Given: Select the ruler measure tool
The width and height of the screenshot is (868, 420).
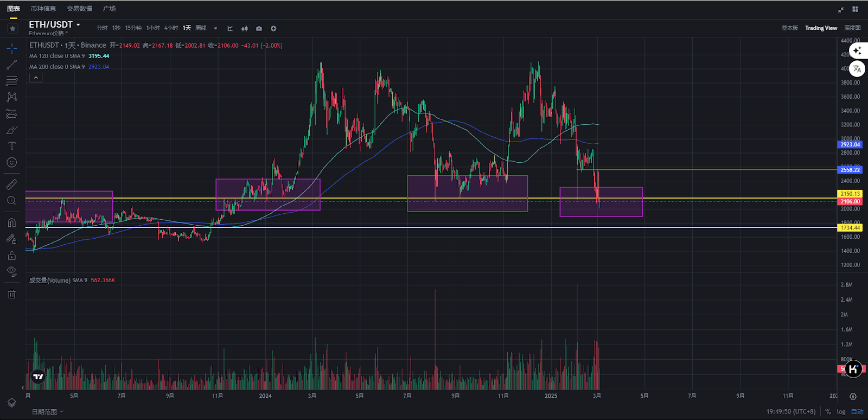Looking at the screenshot, I should [x=11, y=184].
